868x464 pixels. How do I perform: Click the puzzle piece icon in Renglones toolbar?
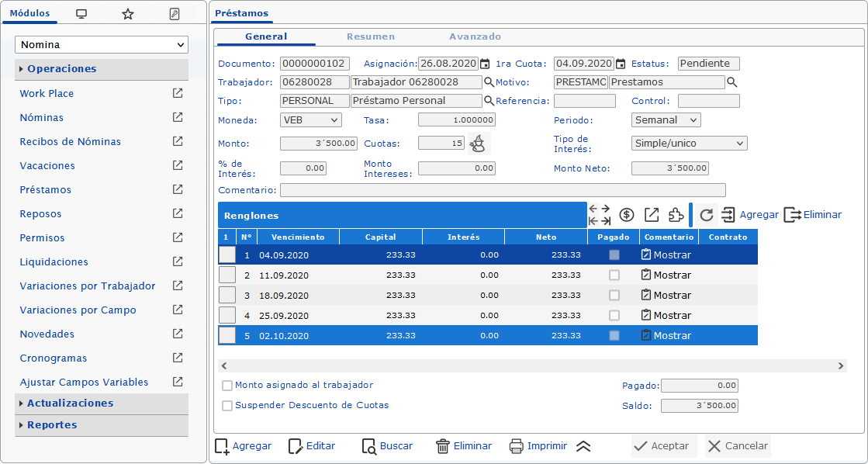click(676, 215)
